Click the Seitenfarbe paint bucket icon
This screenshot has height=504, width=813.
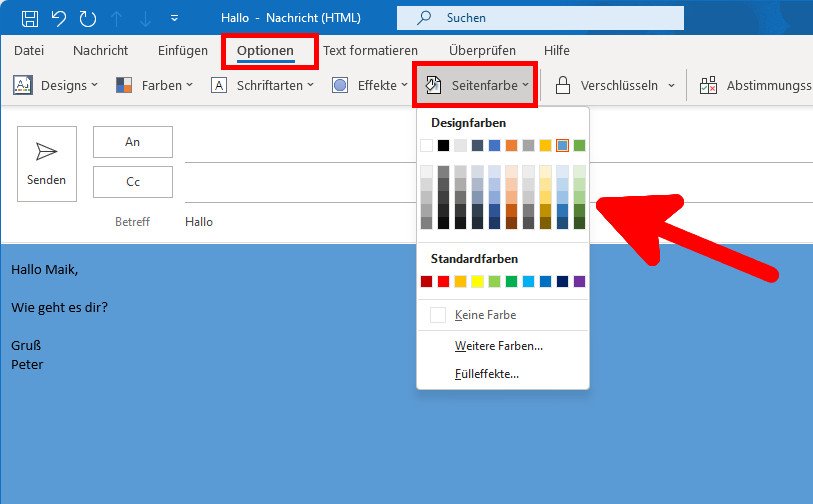(434, 86)
